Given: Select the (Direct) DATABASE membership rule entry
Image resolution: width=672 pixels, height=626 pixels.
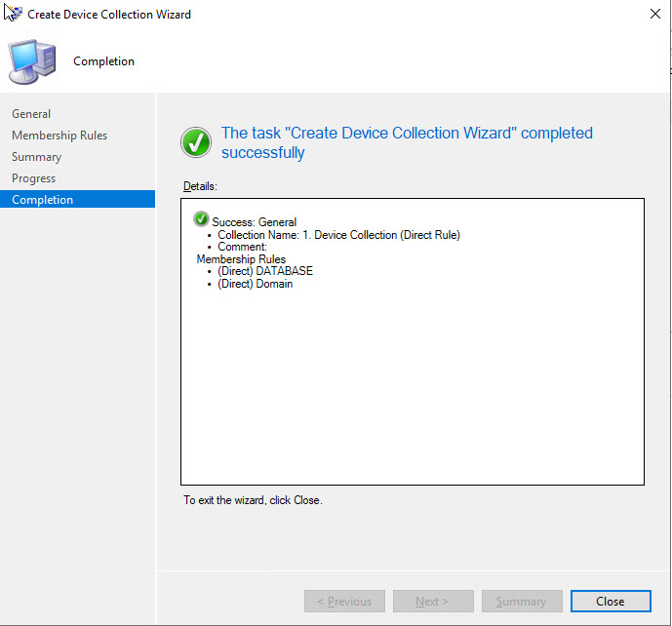Looking at the screenshot, I should (265, 271).
